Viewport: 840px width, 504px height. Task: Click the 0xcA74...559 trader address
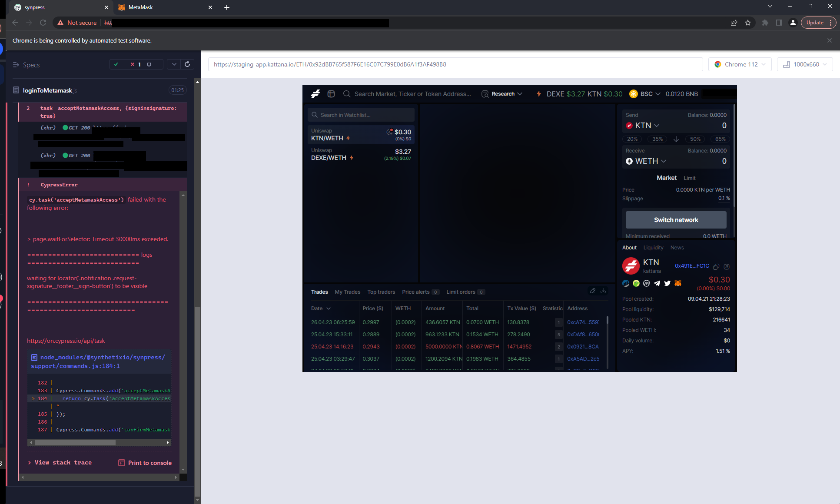[583, 322]
